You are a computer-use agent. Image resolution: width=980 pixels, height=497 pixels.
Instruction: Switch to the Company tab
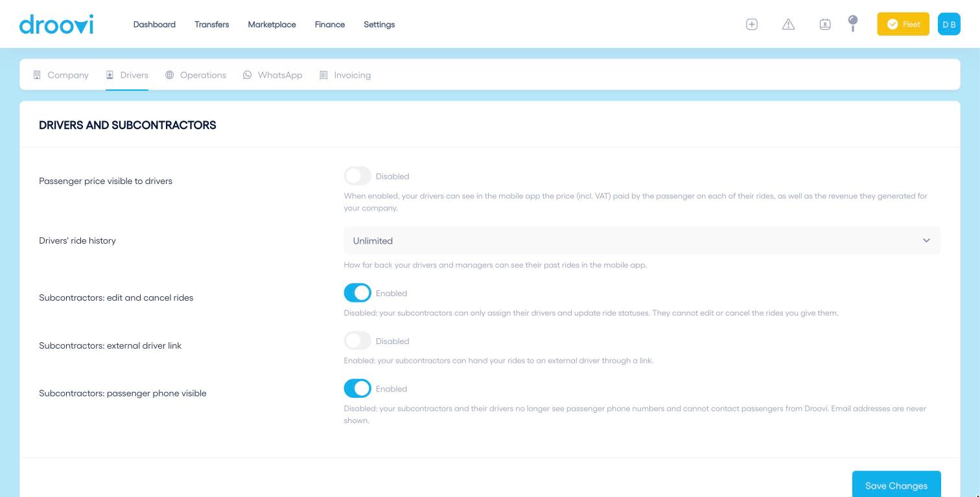[x=61, y=75]
